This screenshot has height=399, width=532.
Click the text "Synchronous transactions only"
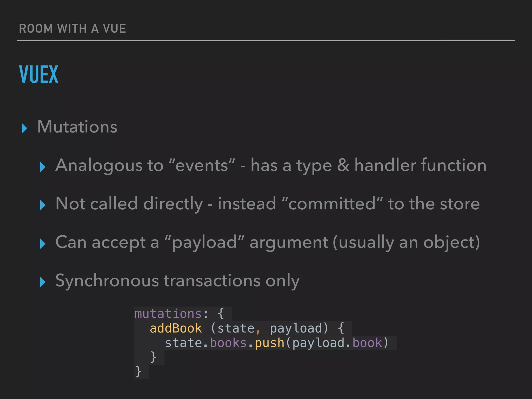coord(177,281)
